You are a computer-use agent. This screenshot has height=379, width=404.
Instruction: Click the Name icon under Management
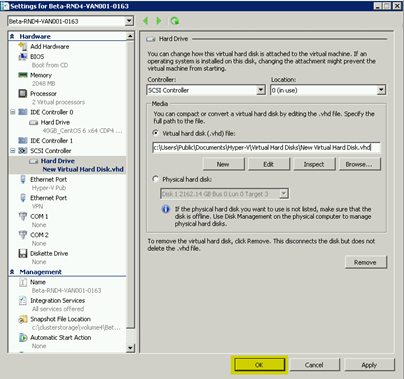pyautogui.click(x=23, y=282)
